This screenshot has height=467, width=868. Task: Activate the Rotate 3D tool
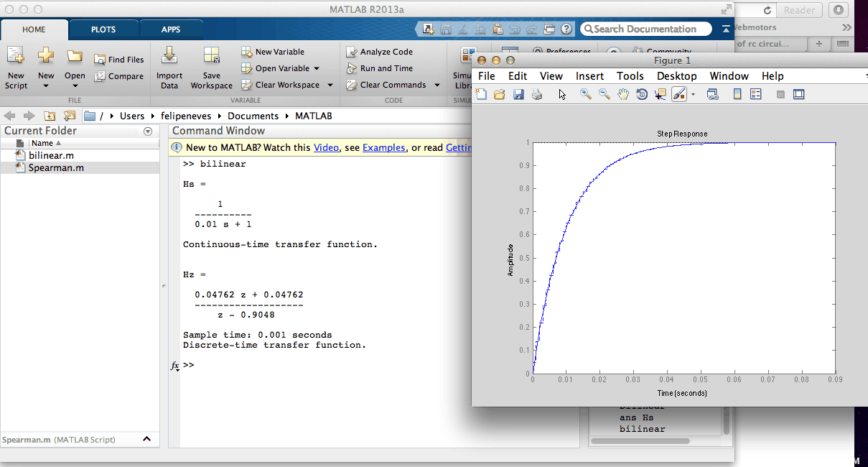tap(642, 94)
